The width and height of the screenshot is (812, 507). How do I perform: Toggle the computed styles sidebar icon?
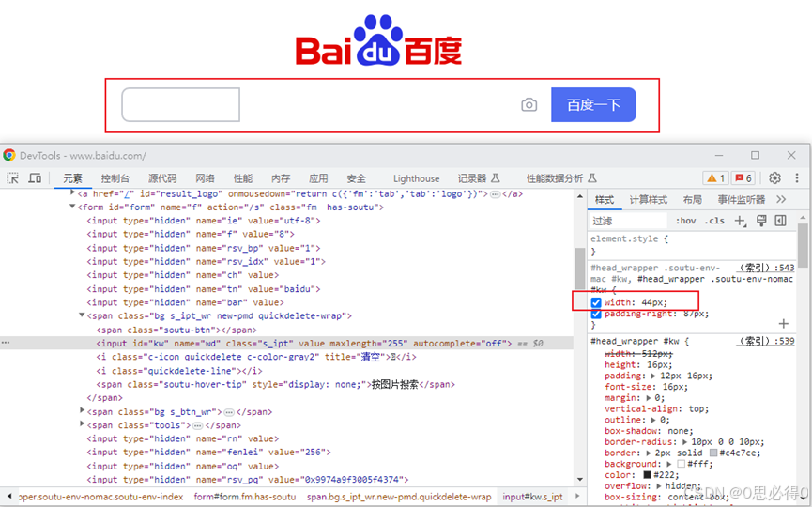click(x=780, y=221)
